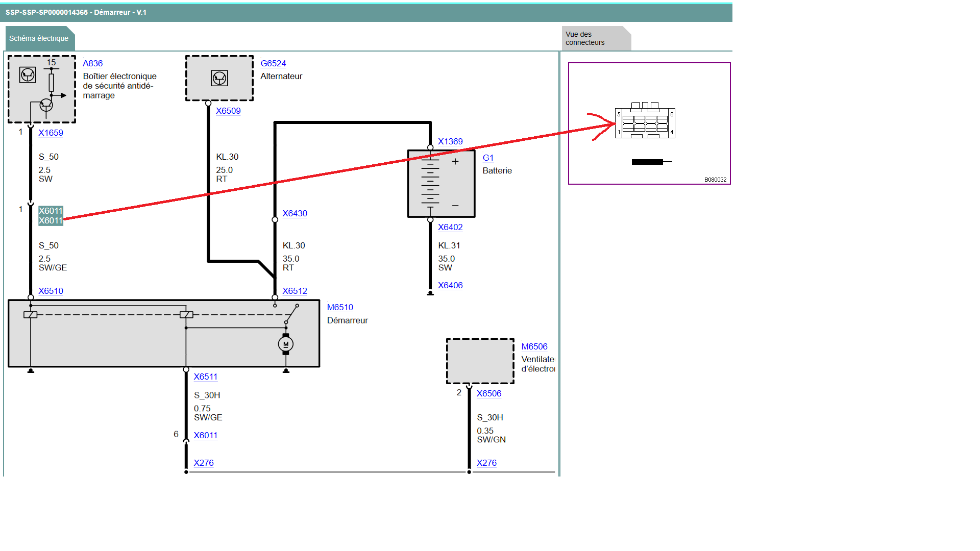Open the X6402 battery negative link

(450, 227)
